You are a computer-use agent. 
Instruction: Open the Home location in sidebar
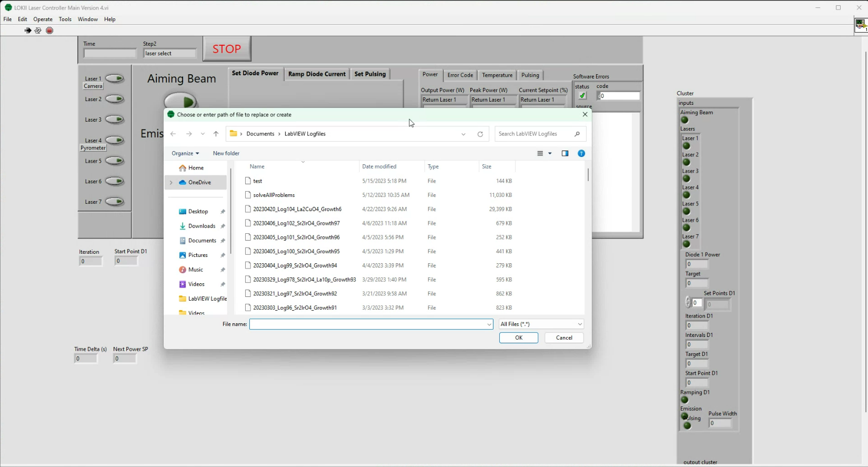coord(196,168)
